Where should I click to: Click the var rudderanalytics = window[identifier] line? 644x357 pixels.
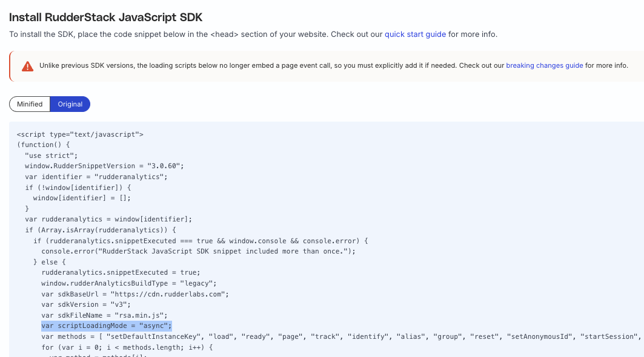(x=108, y=219)
